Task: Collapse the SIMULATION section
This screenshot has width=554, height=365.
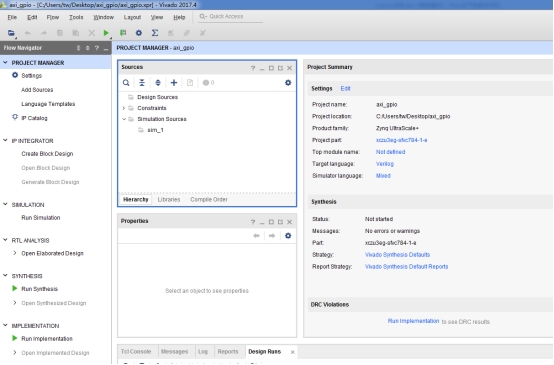Action: pyautogui.click(x=5, y=205)
